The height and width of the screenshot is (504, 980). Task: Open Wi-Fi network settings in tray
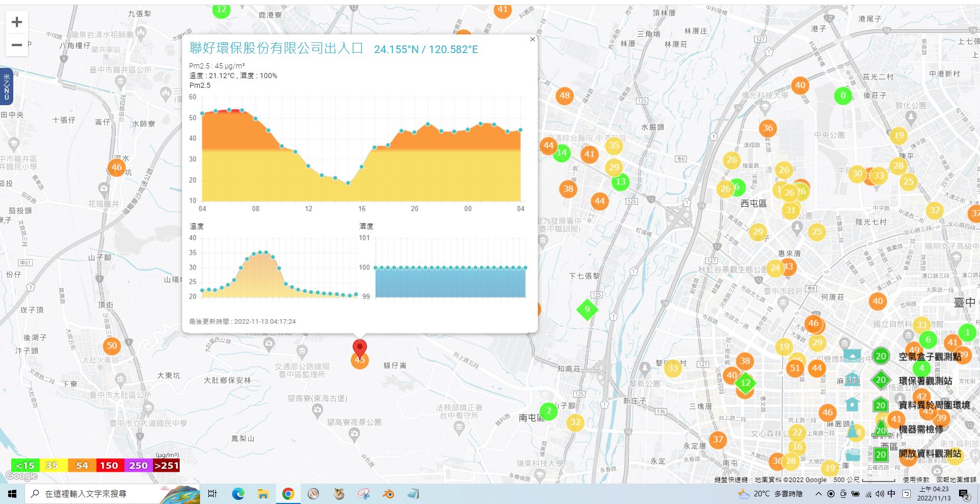869,494
